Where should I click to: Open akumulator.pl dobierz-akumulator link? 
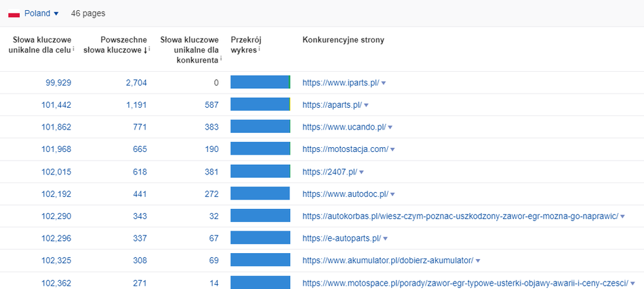coord(387,261)
